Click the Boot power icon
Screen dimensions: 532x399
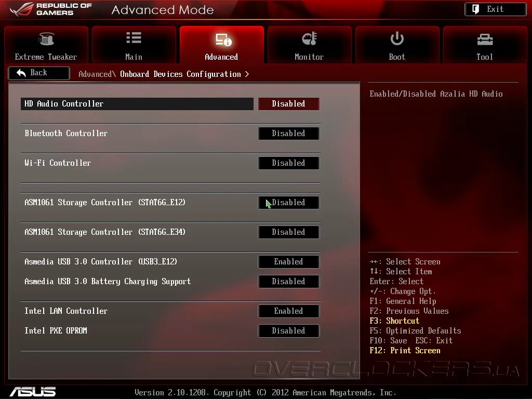pos(397,38)
